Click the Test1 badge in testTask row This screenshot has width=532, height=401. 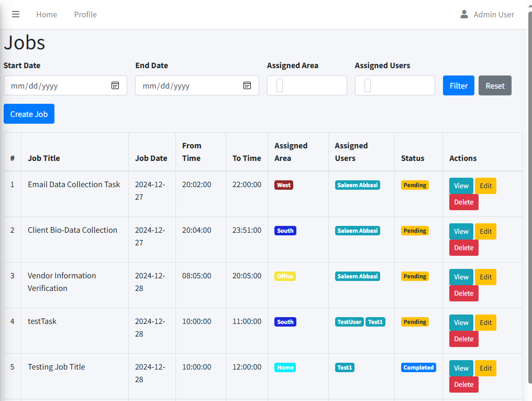click(x=375, y=322)
